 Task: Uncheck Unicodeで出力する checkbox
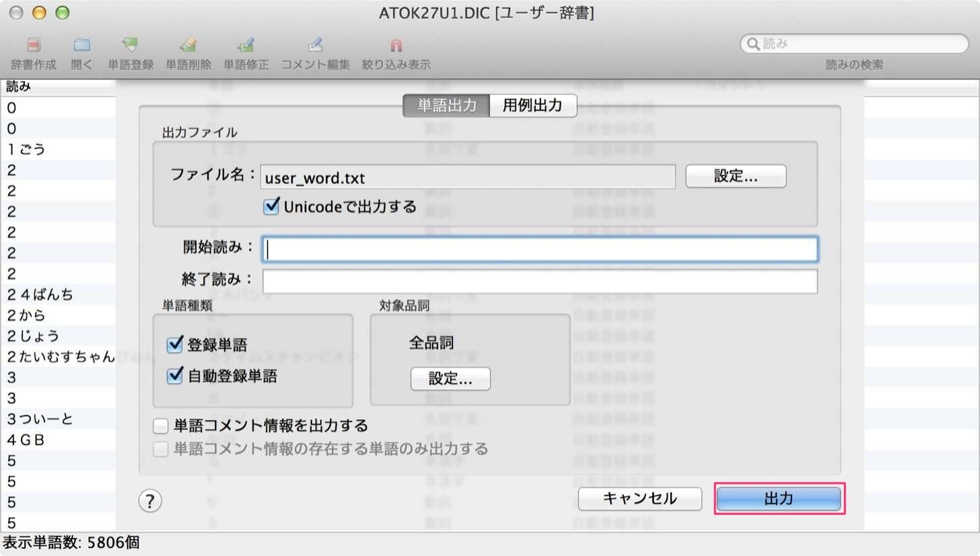click(271, 207)
